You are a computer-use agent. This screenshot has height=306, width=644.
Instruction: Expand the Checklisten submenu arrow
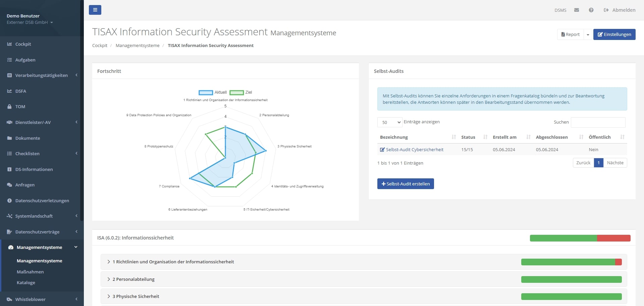click(x=76, y=154)
